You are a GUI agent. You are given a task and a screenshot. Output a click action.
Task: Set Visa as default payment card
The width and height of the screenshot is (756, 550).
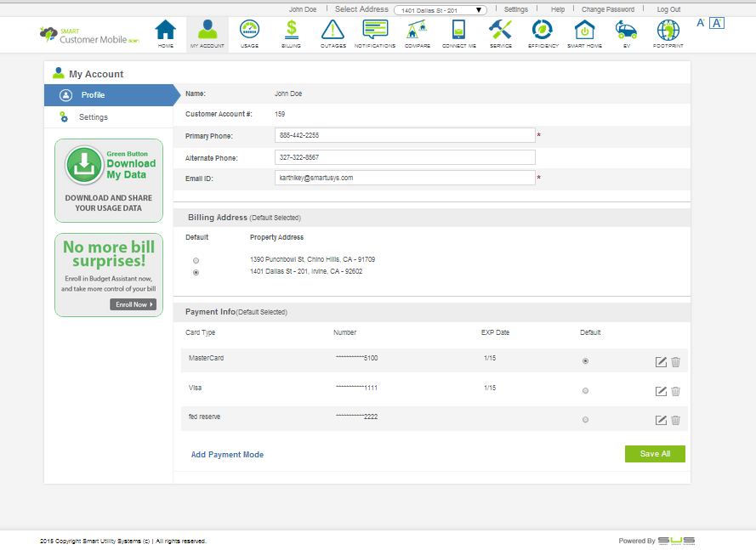585,391
